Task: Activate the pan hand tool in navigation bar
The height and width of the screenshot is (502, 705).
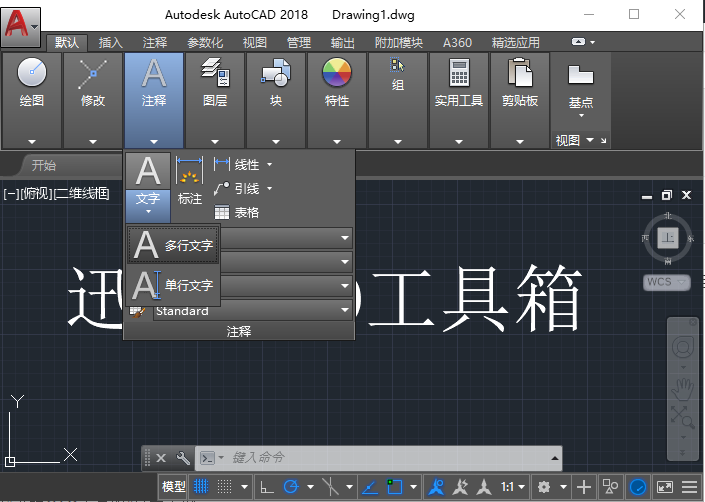Action: click(683, 389)
